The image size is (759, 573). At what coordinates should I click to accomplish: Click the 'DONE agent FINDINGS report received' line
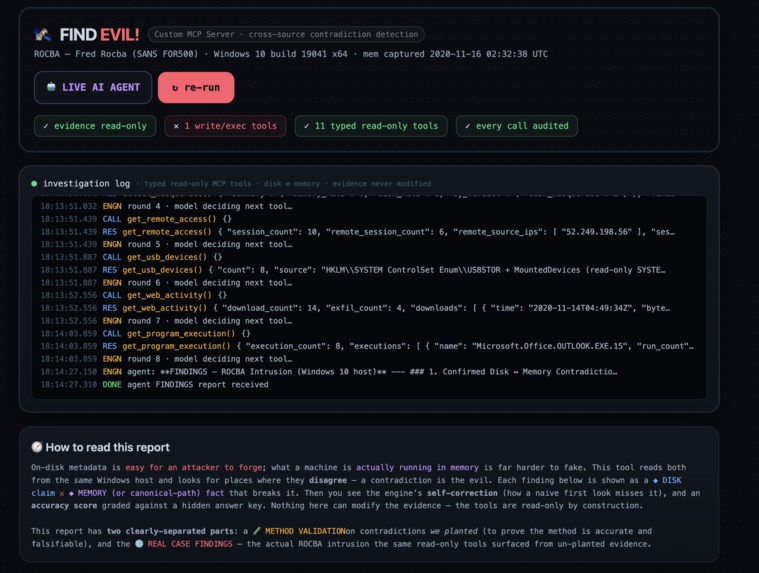[x=154, y=385]
